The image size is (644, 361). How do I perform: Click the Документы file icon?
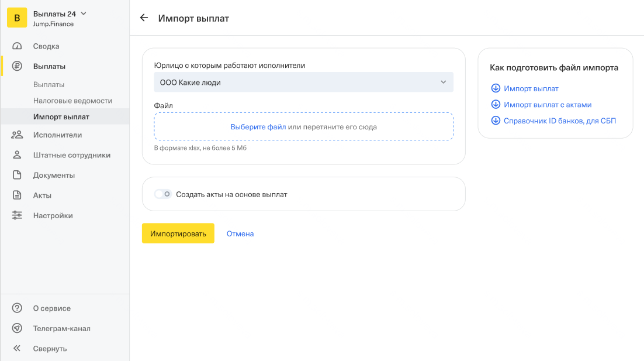coord(17,175)
